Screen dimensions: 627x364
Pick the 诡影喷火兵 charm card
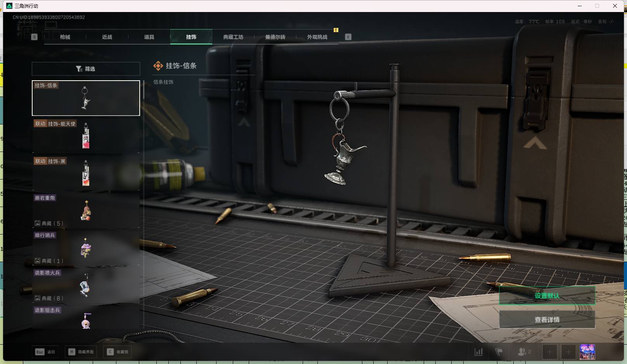click(86, 285)
